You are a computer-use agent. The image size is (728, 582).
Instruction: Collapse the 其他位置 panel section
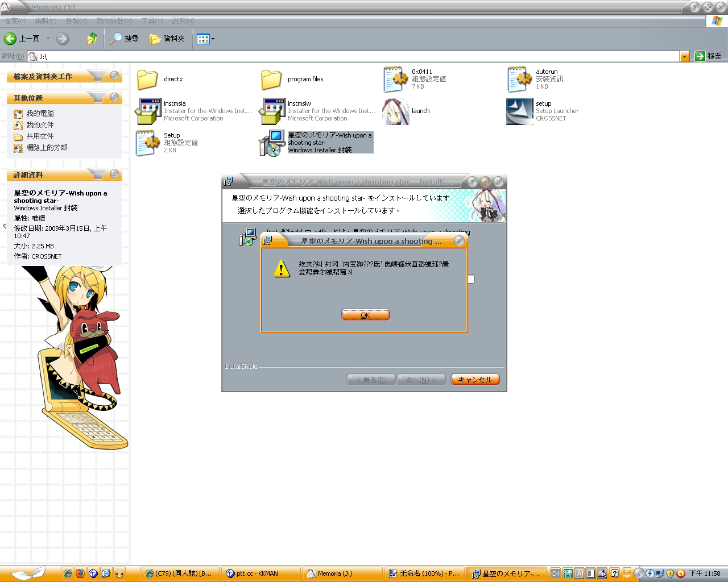point(114,97)
